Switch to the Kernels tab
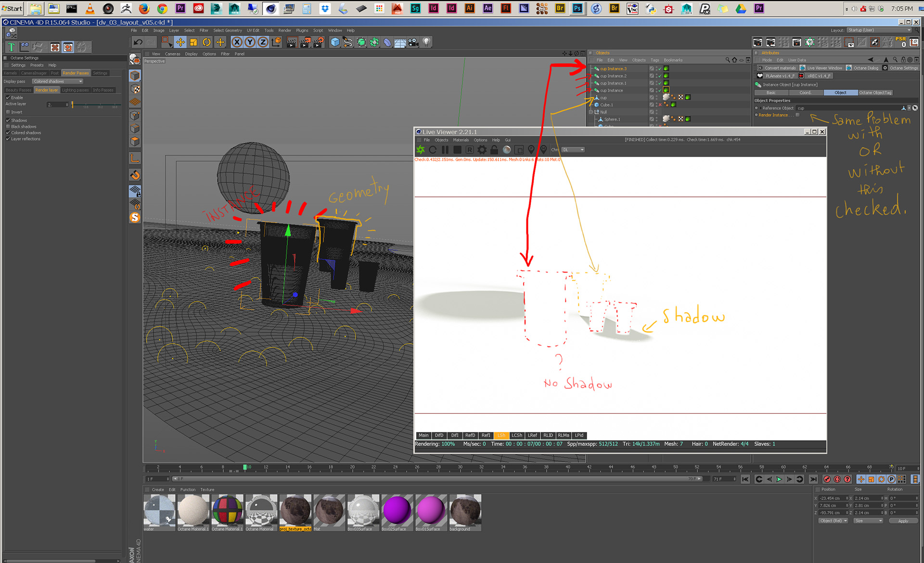This screenshot has width=924, height=563. pyautogui.click(x=11, y=73)
